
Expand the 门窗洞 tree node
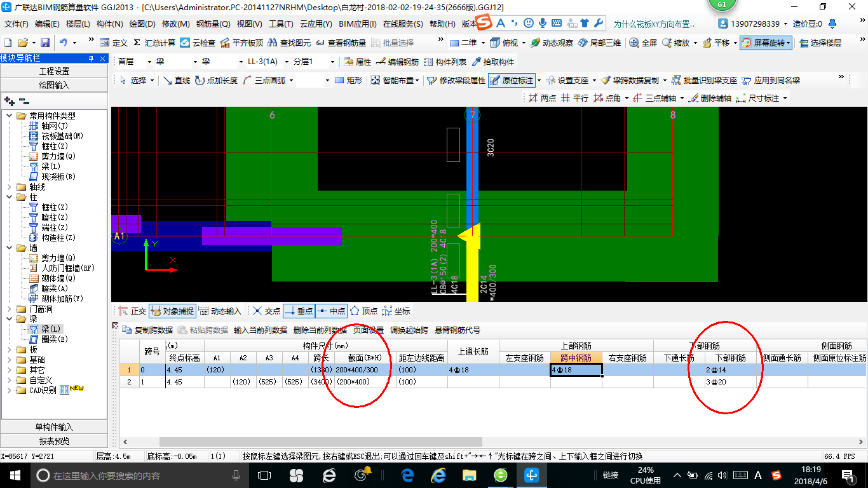tap(10, 309)
